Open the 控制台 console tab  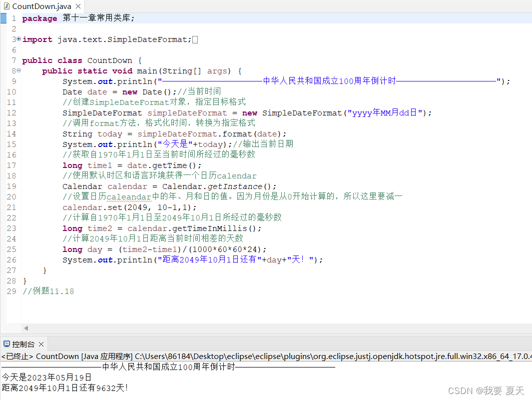tap(23, 343)
